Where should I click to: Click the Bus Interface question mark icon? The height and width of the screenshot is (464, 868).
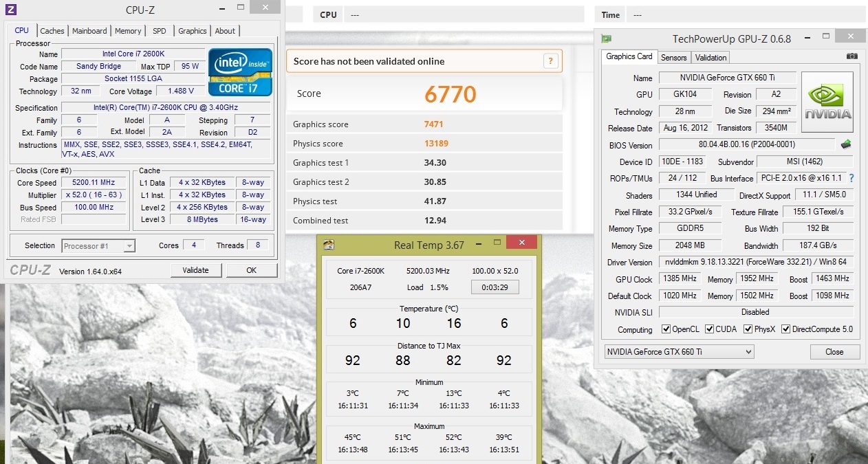(851, 178)
